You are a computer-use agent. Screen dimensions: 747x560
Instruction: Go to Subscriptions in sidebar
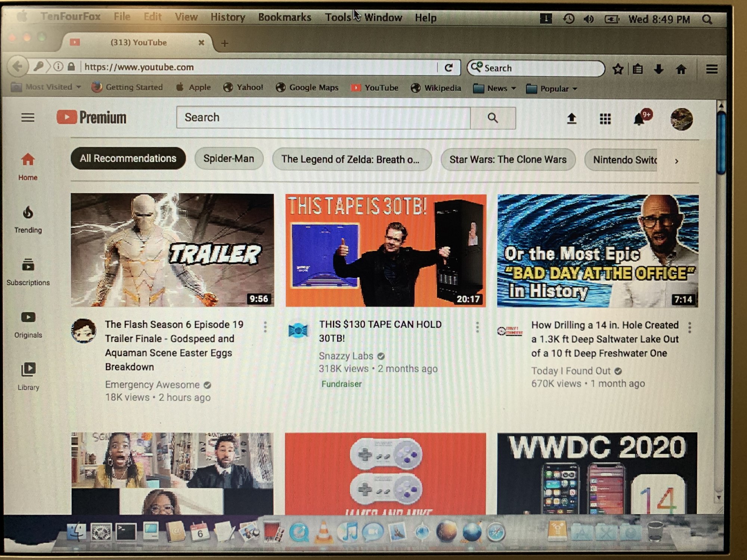28,272
